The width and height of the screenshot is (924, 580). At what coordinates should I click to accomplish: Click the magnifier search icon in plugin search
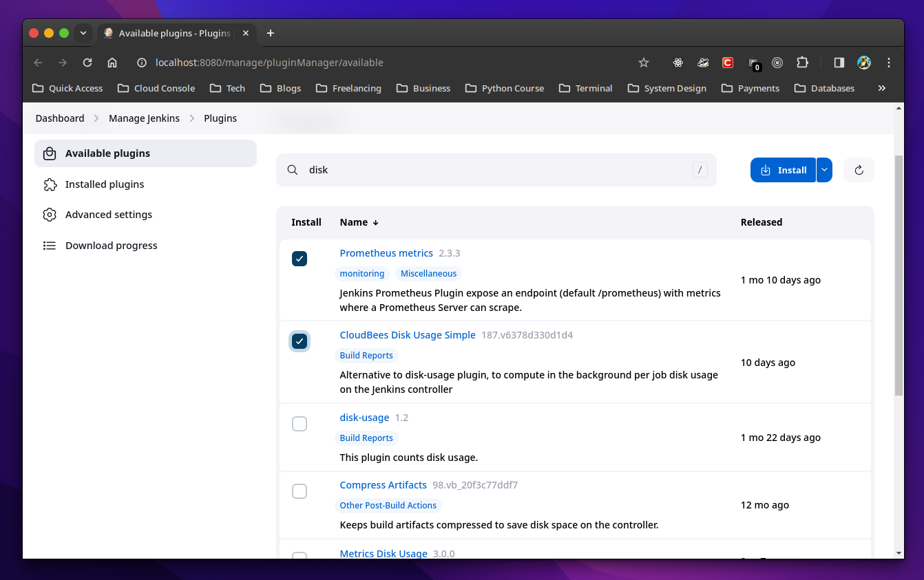click(x=293, y=170)
